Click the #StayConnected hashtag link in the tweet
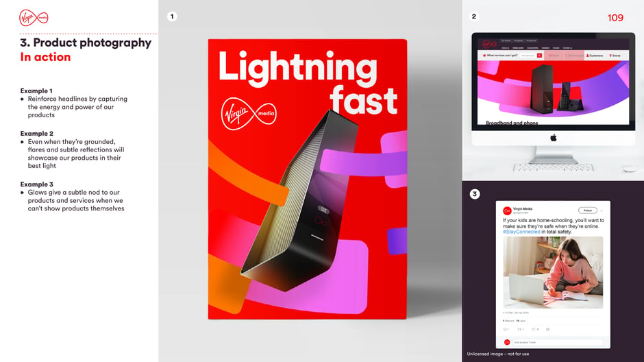Image resolution: width=644 pixels, height=362 pixels. pos(521,232)
